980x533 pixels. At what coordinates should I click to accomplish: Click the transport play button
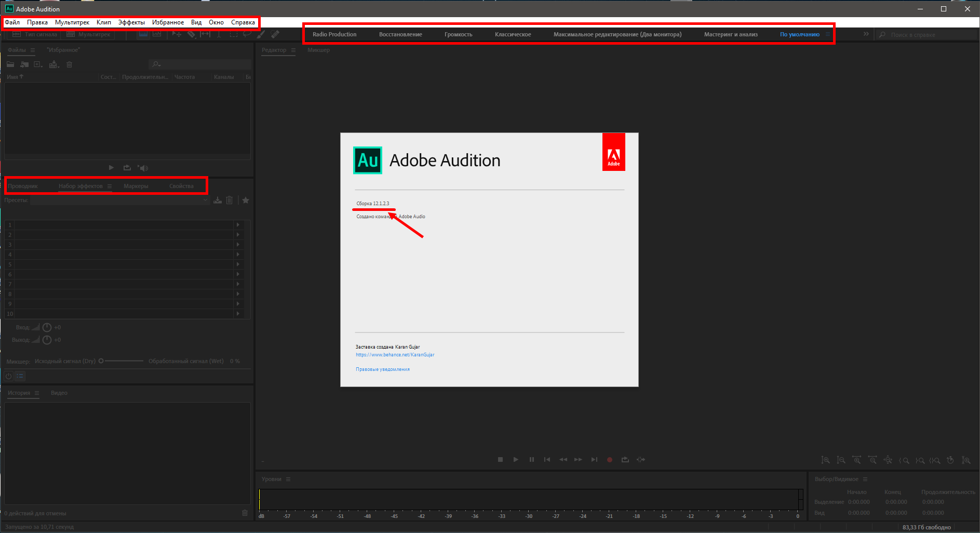[x=516, y=460]
